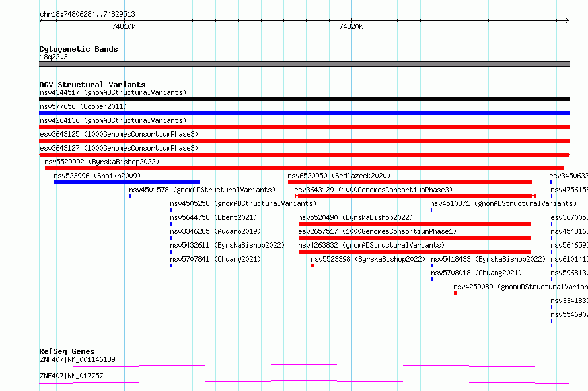
Task: Click the gray 18q22.3 cytogenetic band bar
Action: (x=304, y=64)
